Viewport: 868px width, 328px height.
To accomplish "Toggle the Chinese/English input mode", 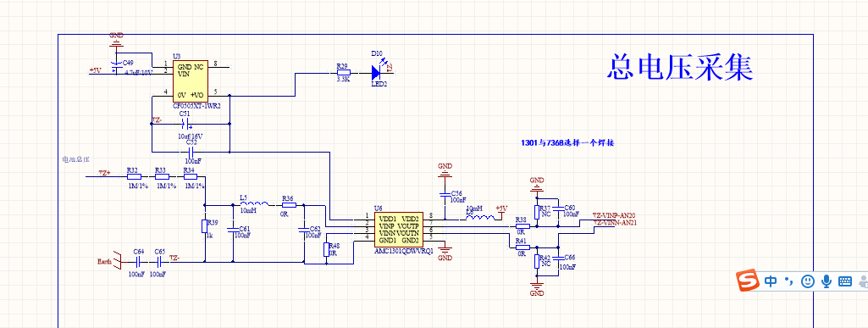I will click(771, 281).
